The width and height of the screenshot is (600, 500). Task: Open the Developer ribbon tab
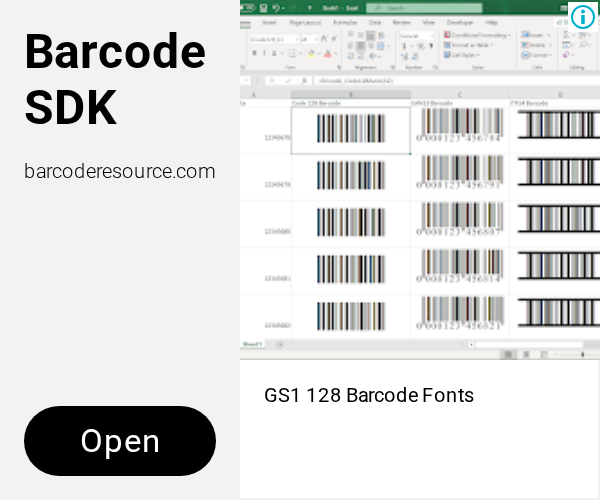(460, 23)
